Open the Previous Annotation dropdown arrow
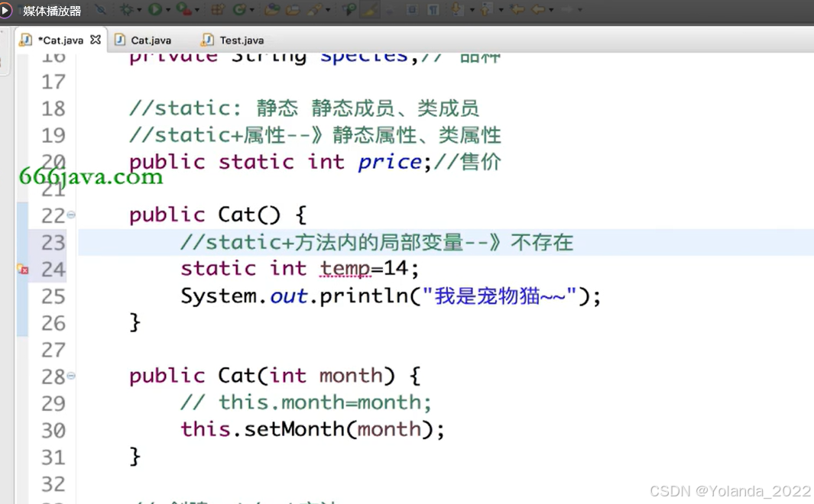 (501, 10)
